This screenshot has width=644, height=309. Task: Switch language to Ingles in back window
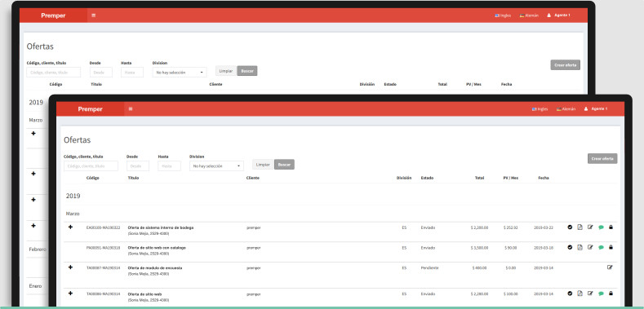503,15
